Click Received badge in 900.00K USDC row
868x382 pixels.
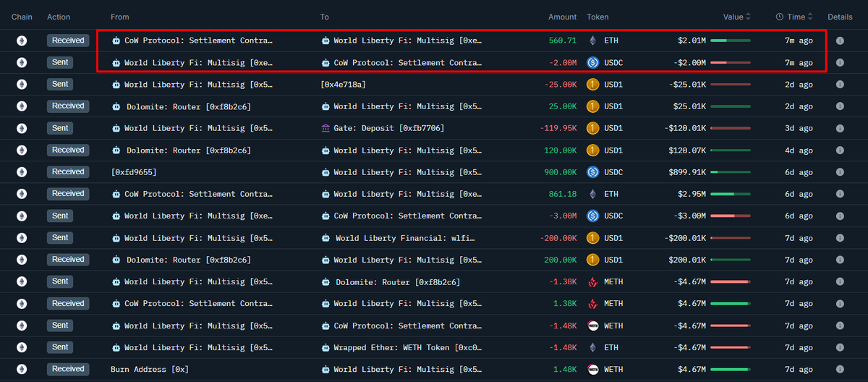click(68, 172)
